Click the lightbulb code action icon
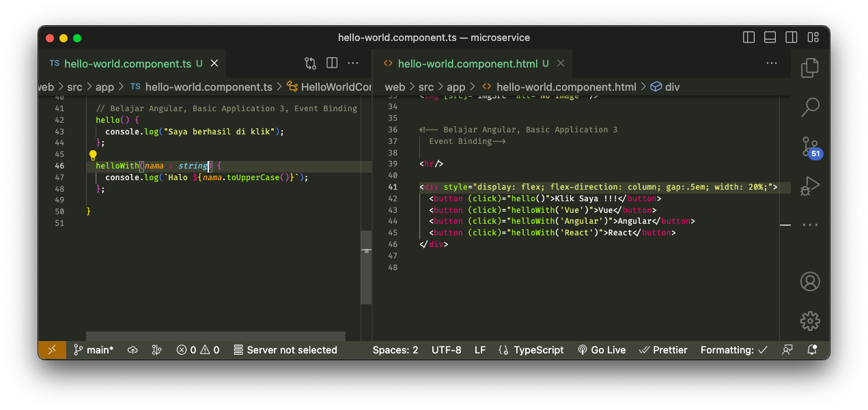868x410 pixels. (94, 155)
